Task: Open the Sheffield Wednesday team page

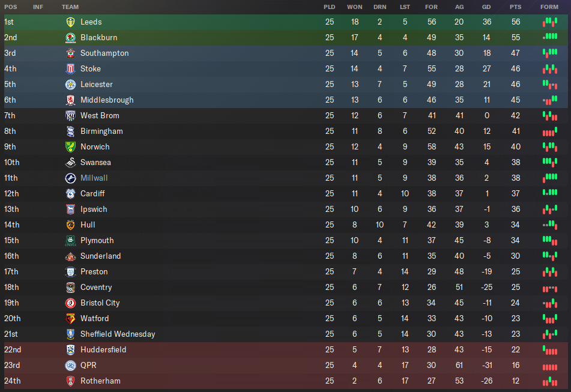Action: [x=118, y=334]
